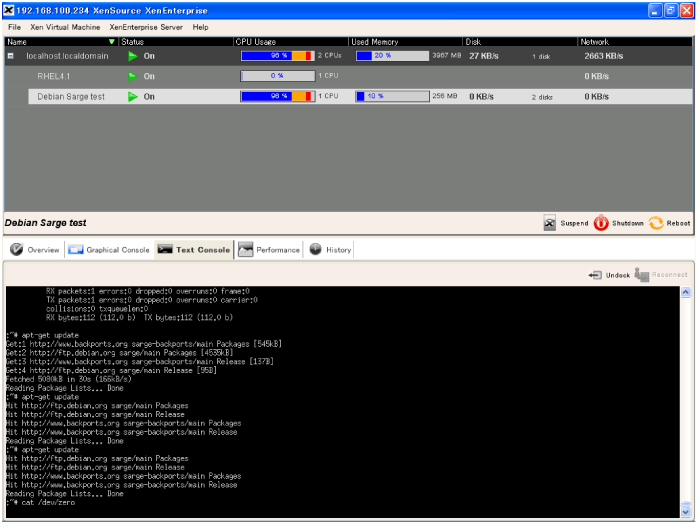Viewport: 700px width, 530px height.
Task: Click the Performance graph icon
Action: (x=245, y=249)
